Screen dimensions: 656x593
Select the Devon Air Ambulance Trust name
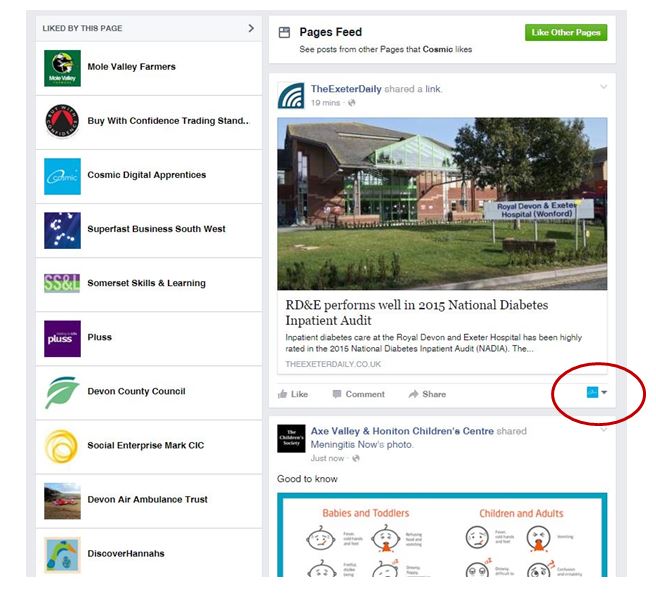pyautogui.click(x=147, y=499)
